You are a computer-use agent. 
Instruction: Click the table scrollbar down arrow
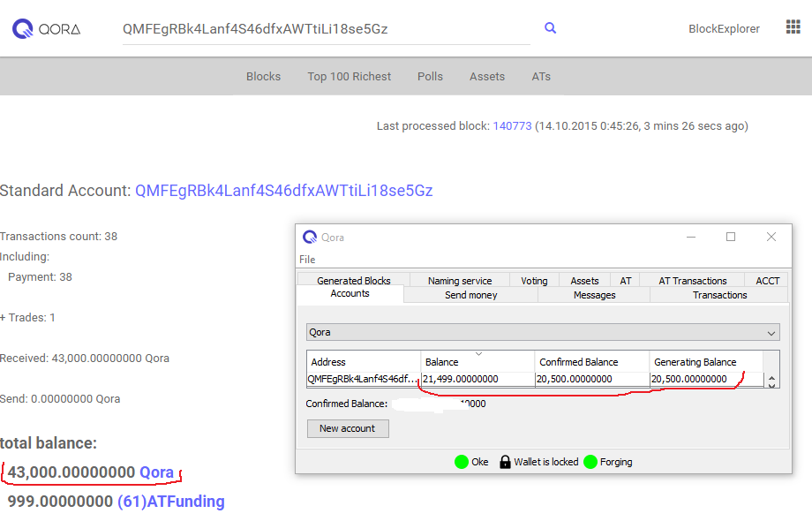point(771,385)
